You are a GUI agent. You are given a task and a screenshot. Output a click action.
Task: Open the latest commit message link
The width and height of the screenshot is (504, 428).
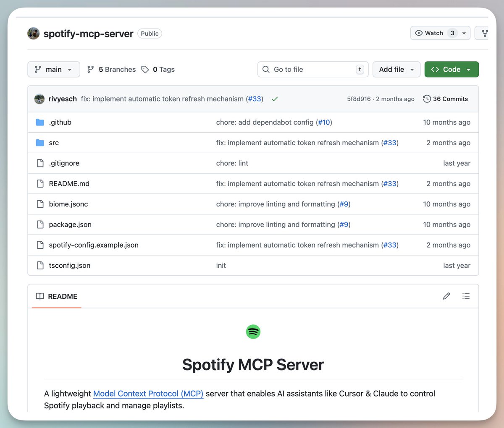pyautogui.click(x=162, y=99)
